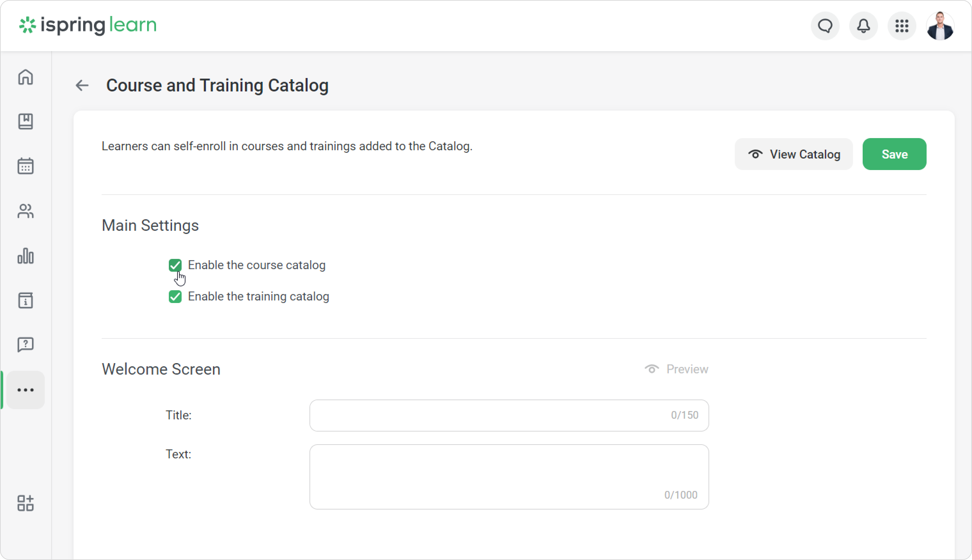The image size is (972, 560).
Task: Click the green Save button
Action: click(x=894, y=154)
